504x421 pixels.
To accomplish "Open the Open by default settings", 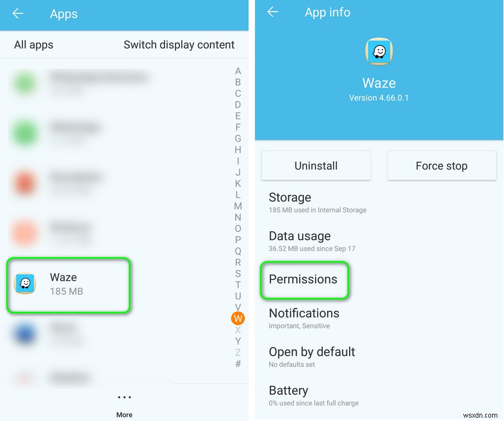I will tap(379, 357).
